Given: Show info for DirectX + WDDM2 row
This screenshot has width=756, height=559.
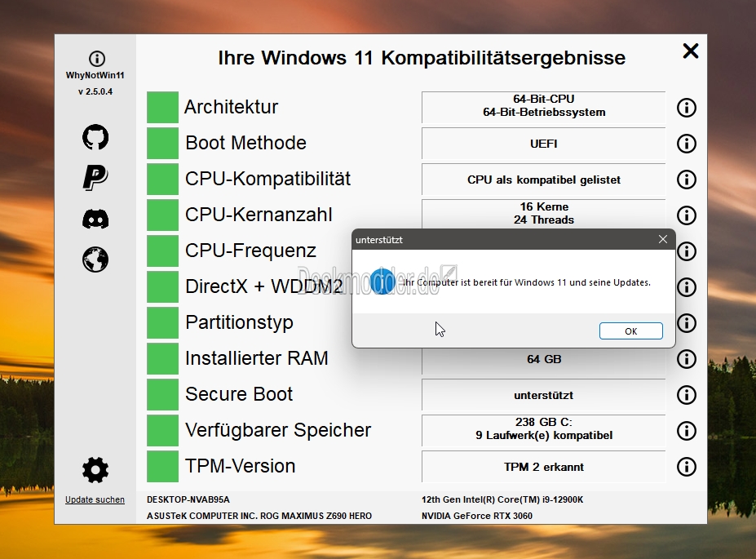Looking at the screenshot, I should pyautogui.click(x=686, y=287).
